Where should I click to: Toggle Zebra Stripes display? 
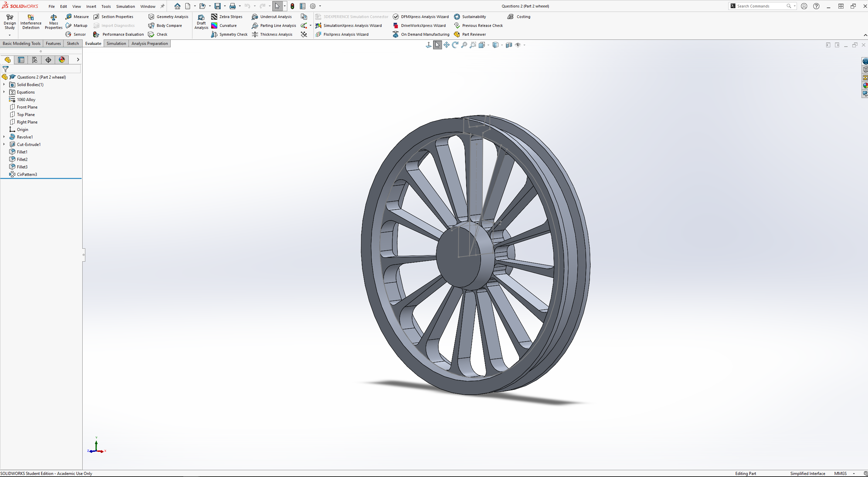(x=227, y=17)
